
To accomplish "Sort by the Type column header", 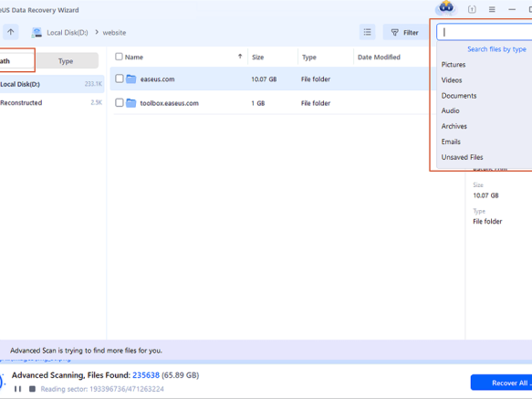I will [309, 57].
